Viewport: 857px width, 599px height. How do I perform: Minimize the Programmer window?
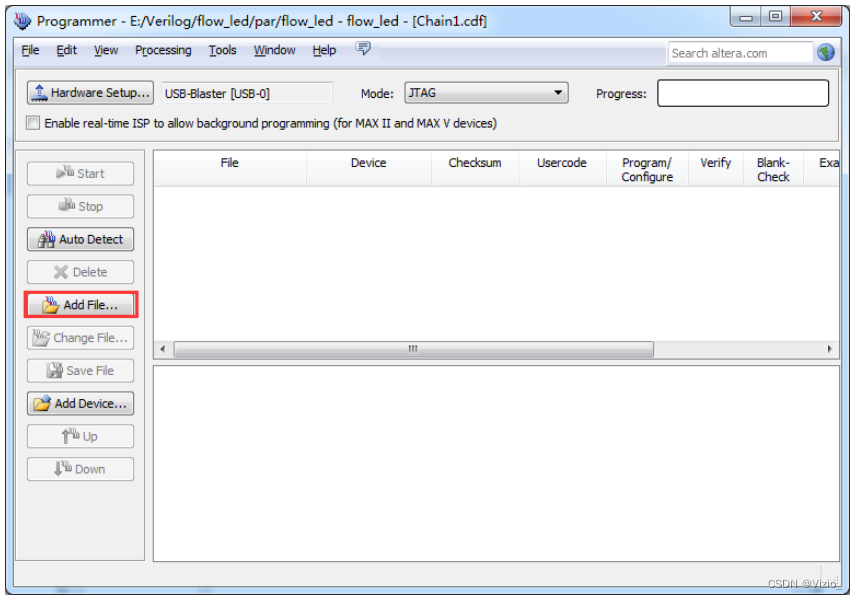(746, 17)
